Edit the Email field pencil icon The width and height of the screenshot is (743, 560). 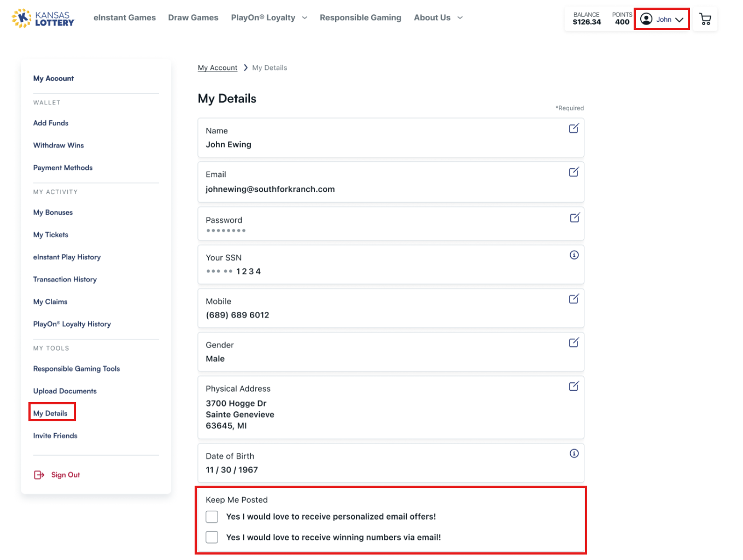point(574,172)
